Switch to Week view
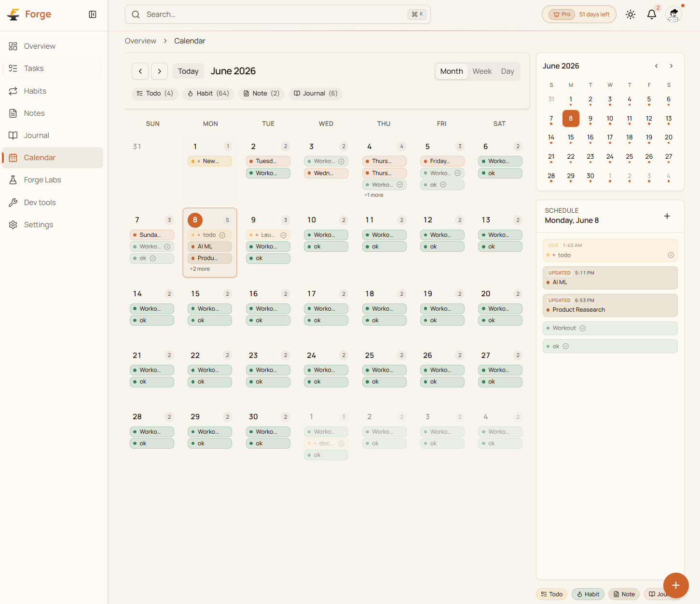 pyautogui.click(x=482, y=71)
